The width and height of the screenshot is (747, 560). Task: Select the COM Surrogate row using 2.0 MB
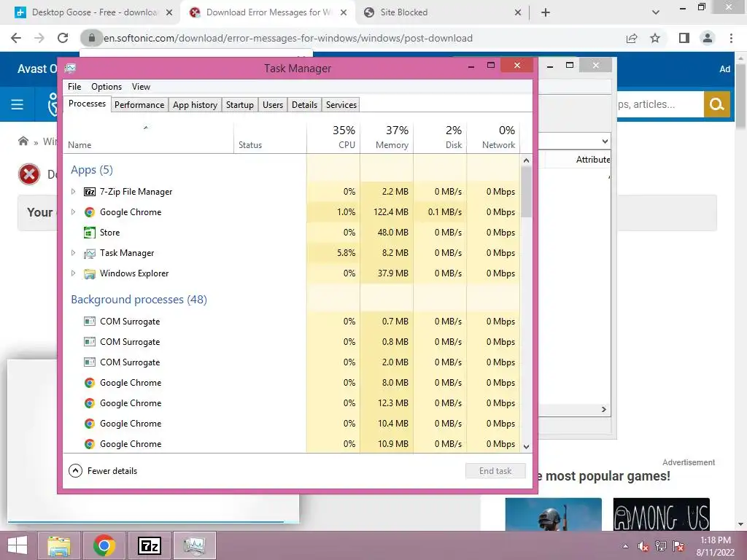tap(292, 362)
